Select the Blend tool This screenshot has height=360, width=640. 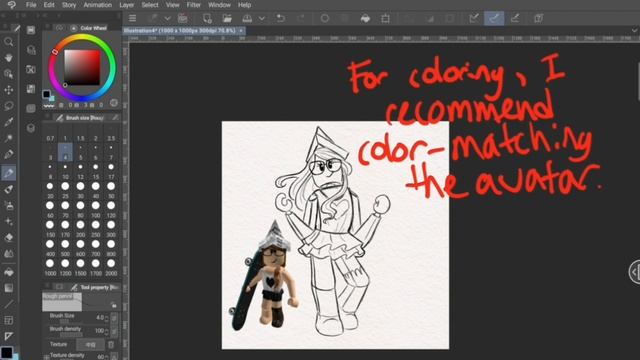pyautogui.click(x=9, y=253)
